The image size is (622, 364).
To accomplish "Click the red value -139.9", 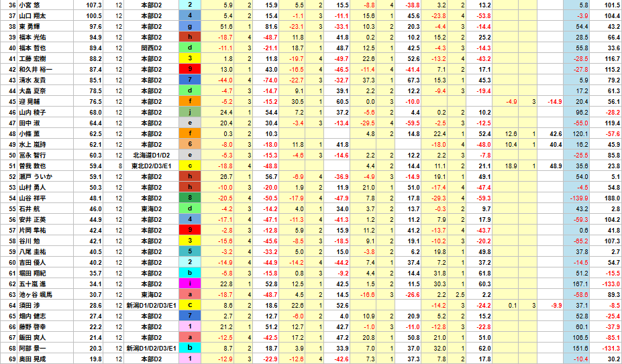I will point(580,198).
